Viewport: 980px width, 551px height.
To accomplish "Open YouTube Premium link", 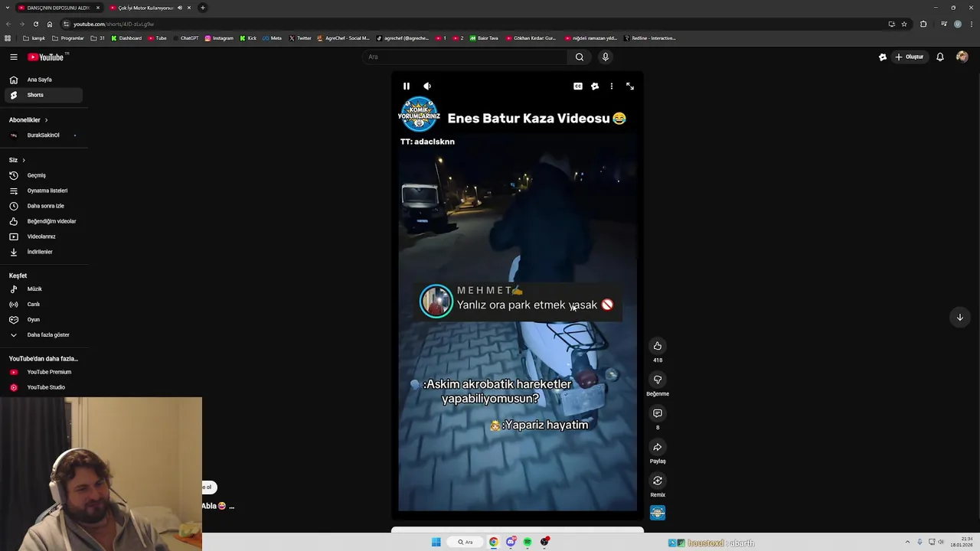I will click(x=44, y=372).
